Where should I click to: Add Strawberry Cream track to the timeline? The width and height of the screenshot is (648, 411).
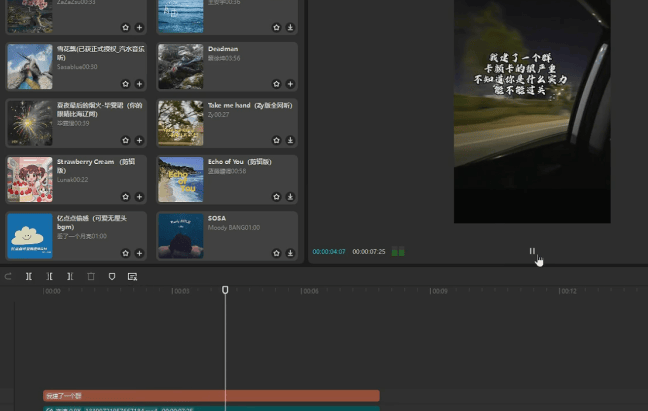click(x=139, y=197)
